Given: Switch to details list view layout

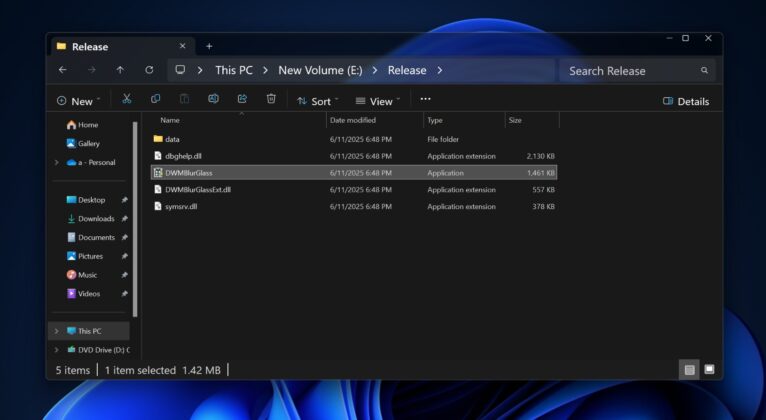Looking at the screenshot, I should pos(689,369).
